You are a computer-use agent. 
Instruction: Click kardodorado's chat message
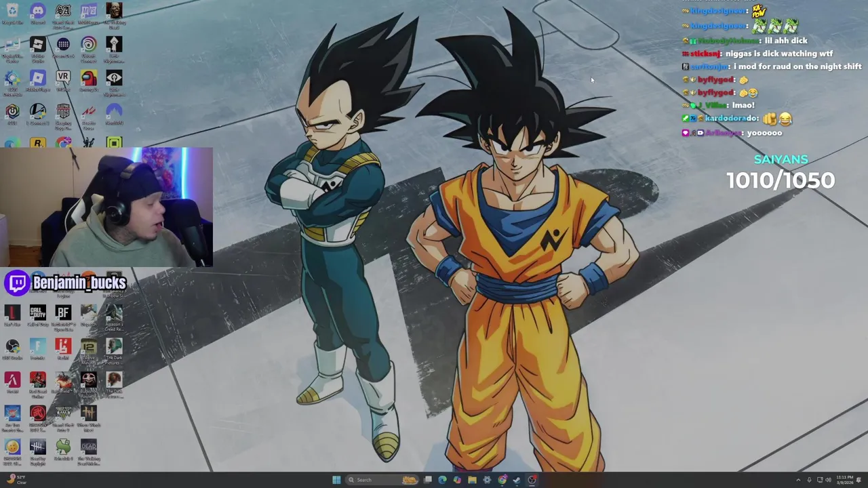point(737,119)
